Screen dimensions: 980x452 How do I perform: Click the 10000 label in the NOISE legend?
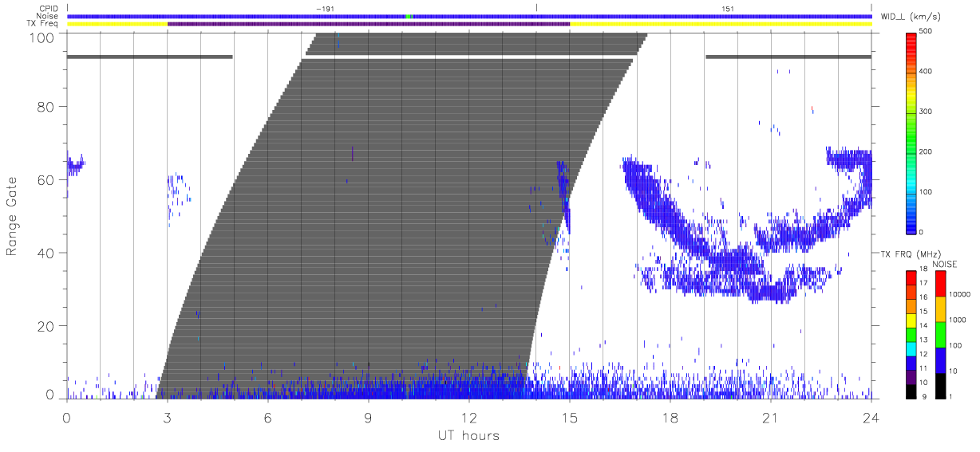[960, 293]
